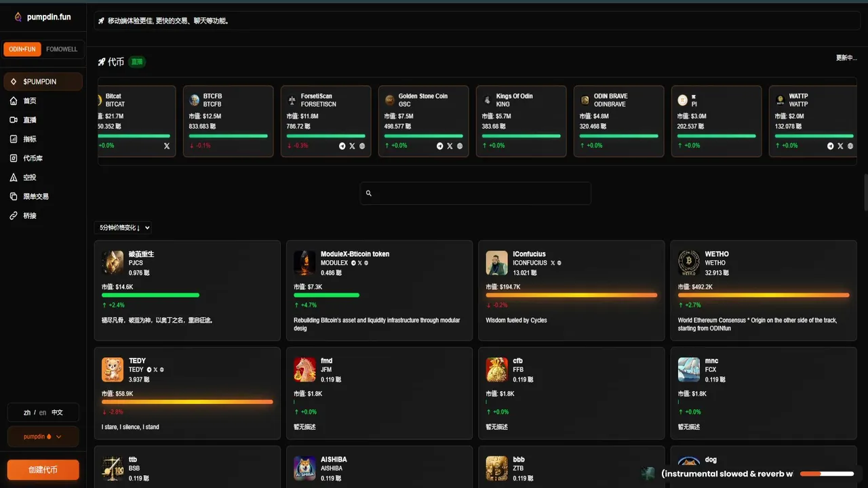Switch to the ODIN•FUN platform
868x488 pixels.
point(22,49)
